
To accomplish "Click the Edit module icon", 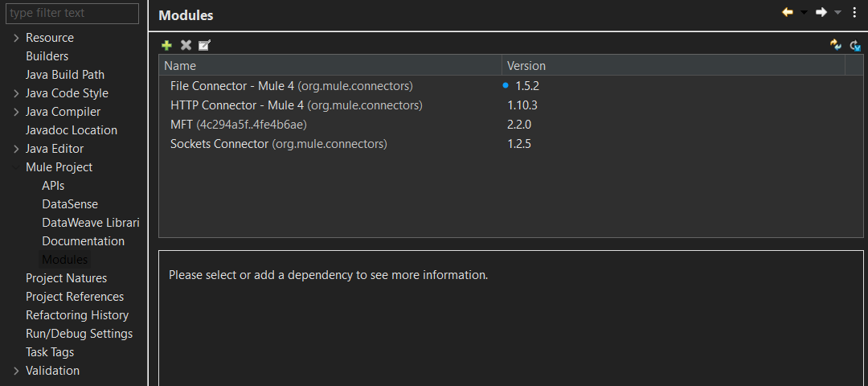I will click(204, 45).
